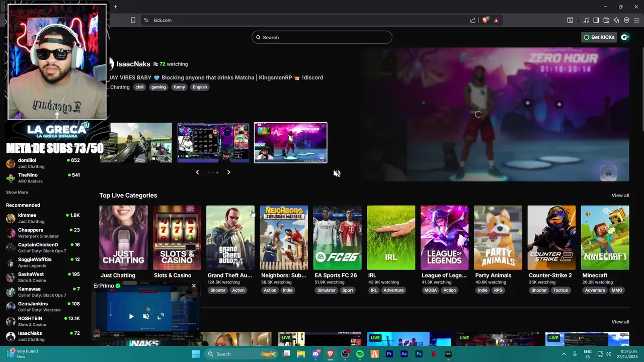Click the Tactical tag under Counter-Strike 2
Viewport: 644px width, 362px height.
560,290
